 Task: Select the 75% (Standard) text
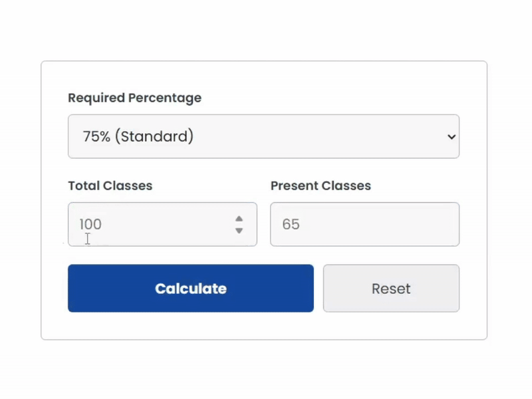pos(138,136)
